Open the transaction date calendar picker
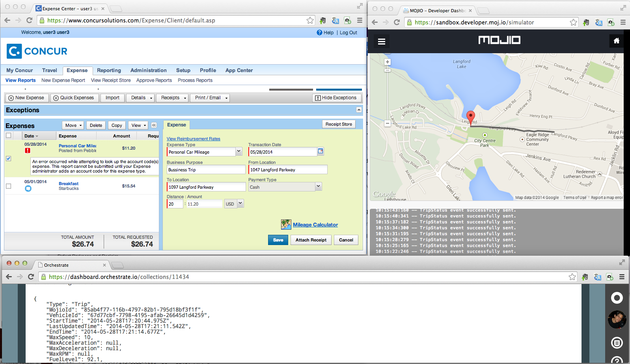The image size is (630, 364). (321, 151)
